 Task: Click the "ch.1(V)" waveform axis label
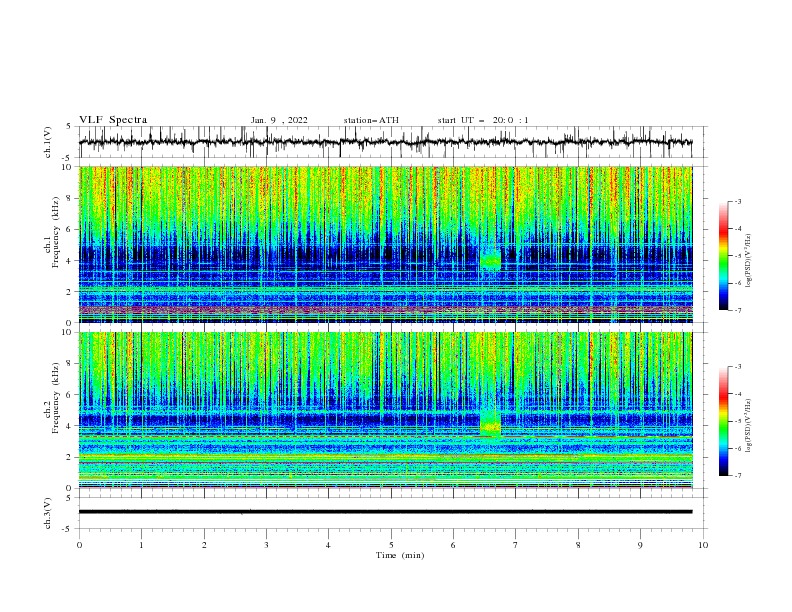(x=48, y=142)
